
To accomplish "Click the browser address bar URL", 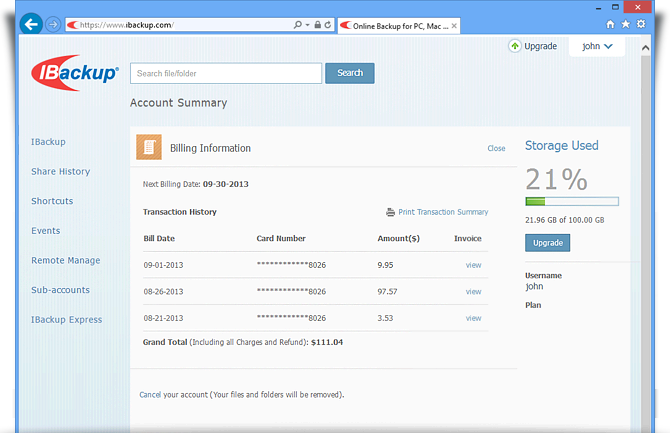I will click(126, 25).
